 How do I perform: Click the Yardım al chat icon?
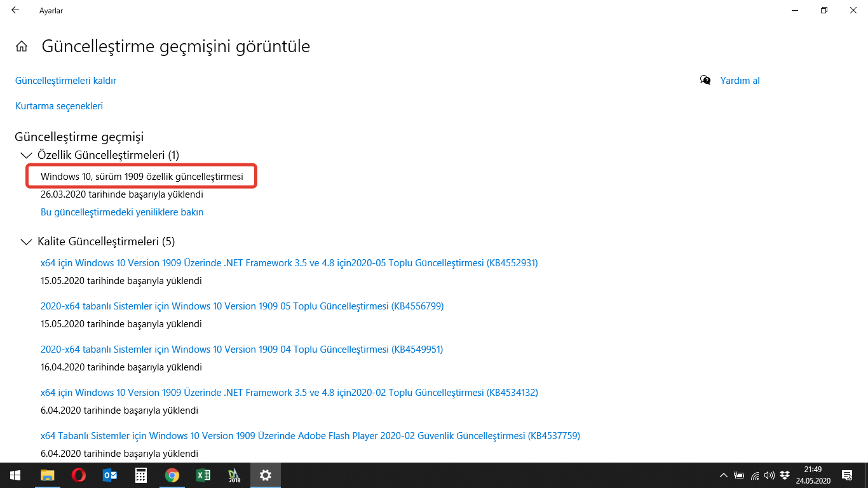705,80
